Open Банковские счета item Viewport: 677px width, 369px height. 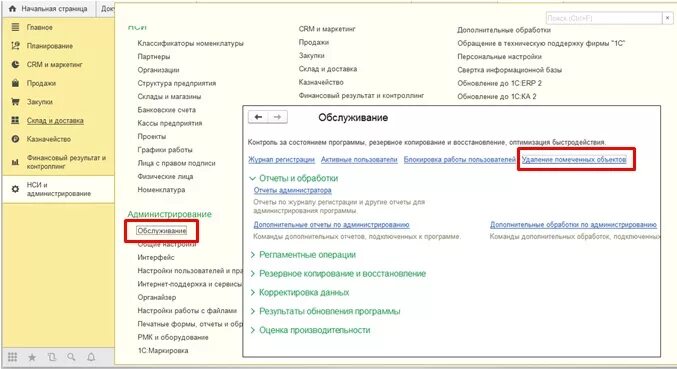[167, 110]
